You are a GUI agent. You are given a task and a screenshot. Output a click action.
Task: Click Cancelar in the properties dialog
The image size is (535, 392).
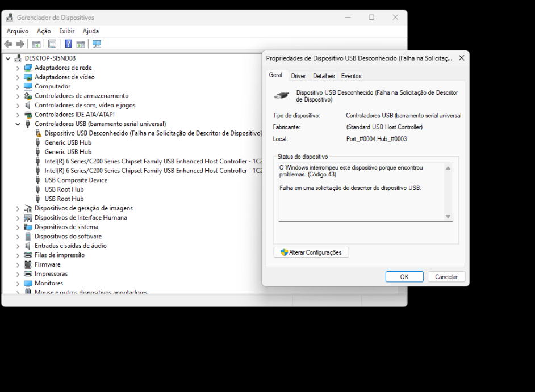tap(446, 277)
